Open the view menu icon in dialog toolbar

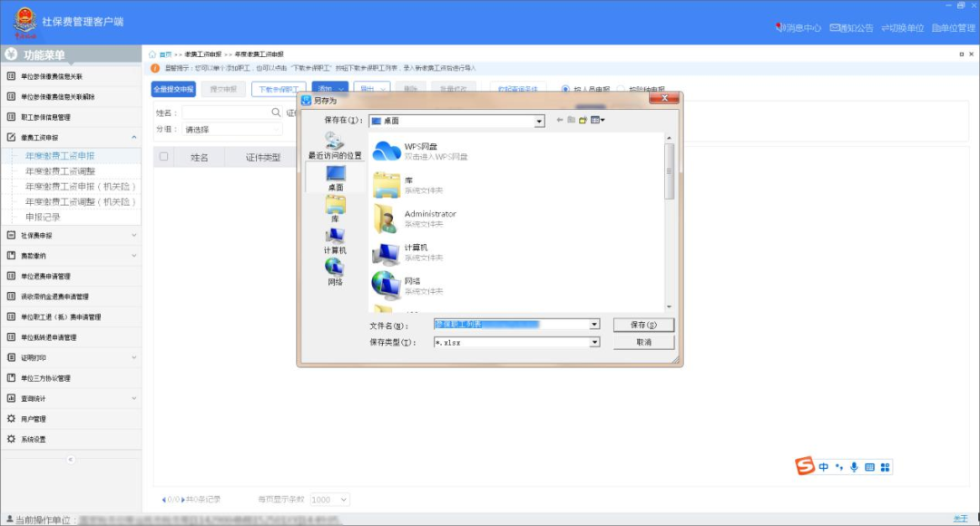(597, 120)
